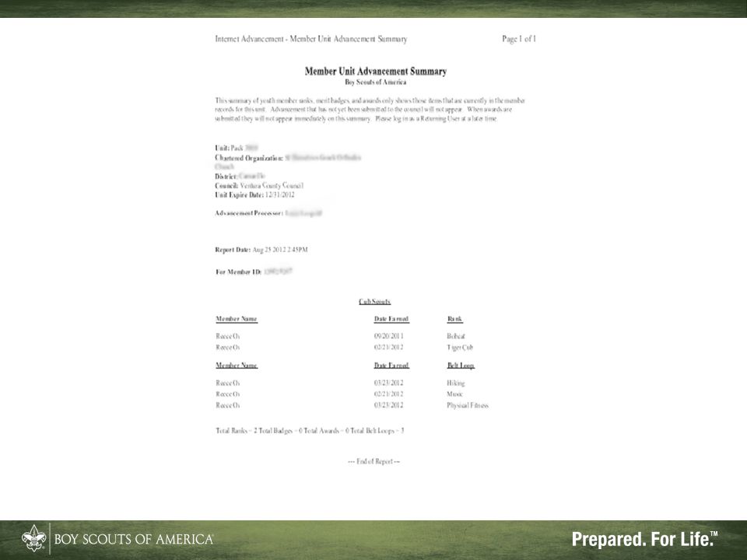The image size is (747, 560).
Task: Click the 'For Member ID:' label
Action: click(x=239, y=272)
